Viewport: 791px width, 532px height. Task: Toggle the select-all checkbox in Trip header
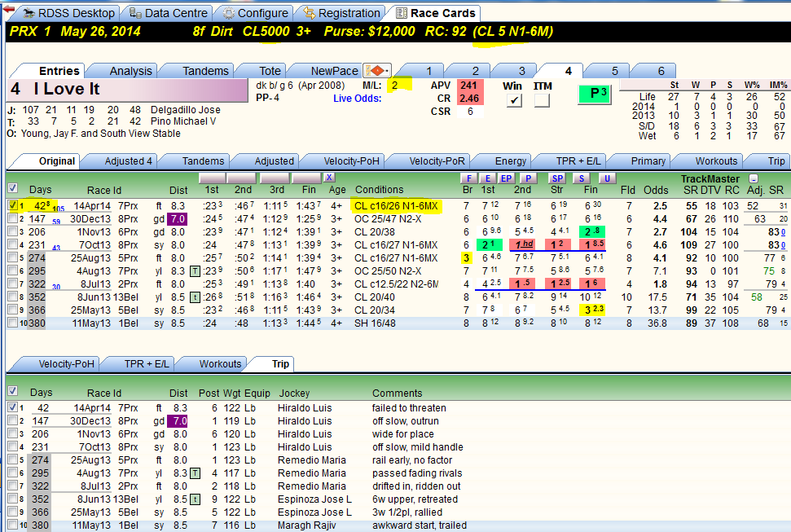coord(12,391)
